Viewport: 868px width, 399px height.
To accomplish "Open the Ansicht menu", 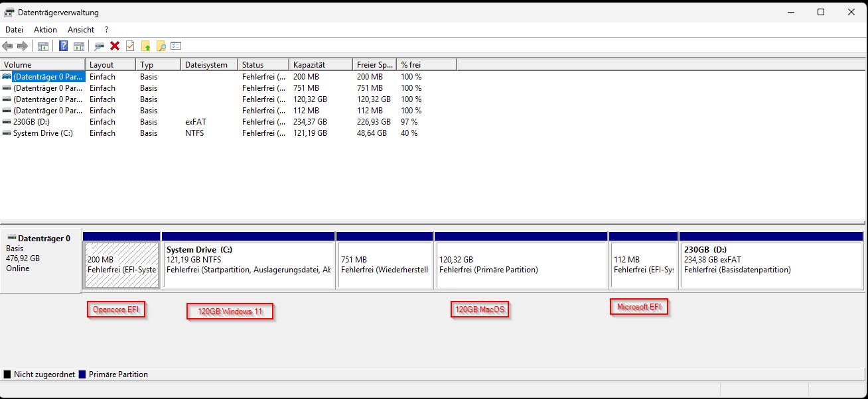I will point(81,30).
